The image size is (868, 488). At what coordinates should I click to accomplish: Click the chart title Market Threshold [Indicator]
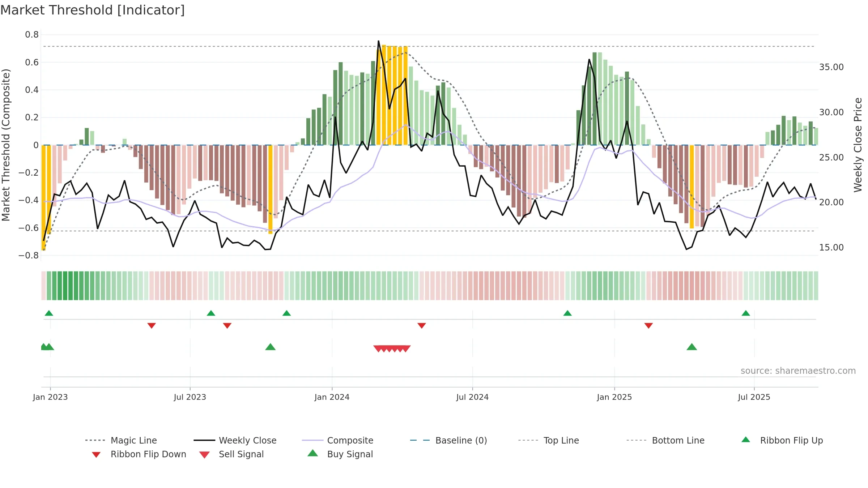(x=93, y=10)
